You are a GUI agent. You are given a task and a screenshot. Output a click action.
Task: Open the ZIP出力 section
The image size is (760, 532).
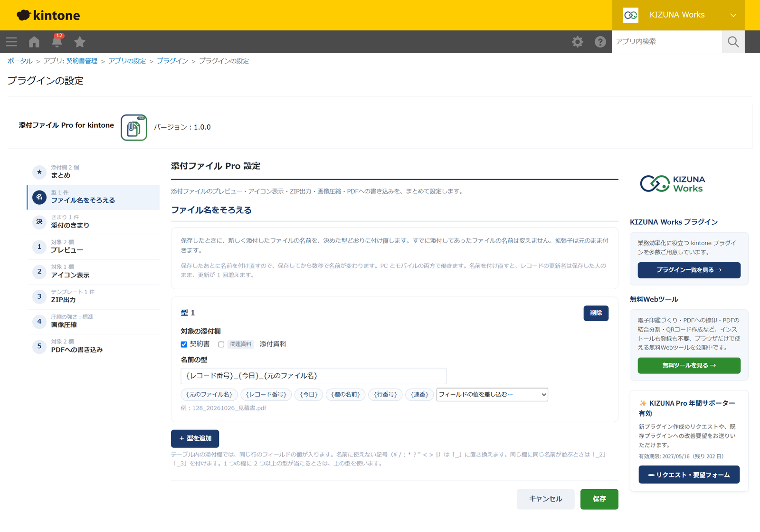pyautogui.click(x=93, y=296)
